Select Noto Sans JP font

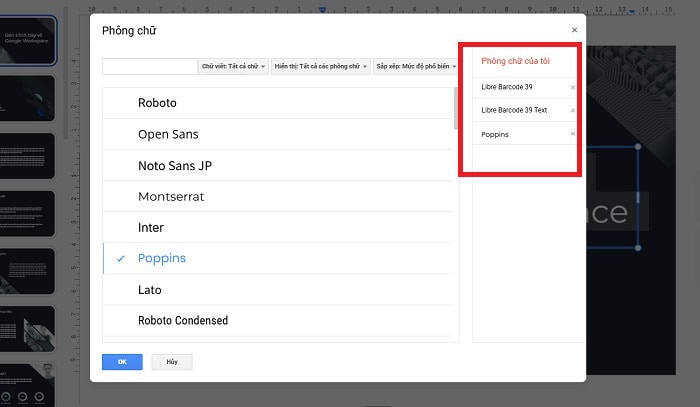[x=179, y=165]
